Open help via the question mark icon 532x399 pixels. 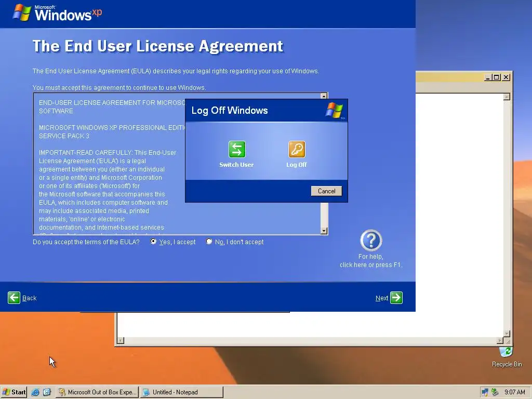click(371, 240)
